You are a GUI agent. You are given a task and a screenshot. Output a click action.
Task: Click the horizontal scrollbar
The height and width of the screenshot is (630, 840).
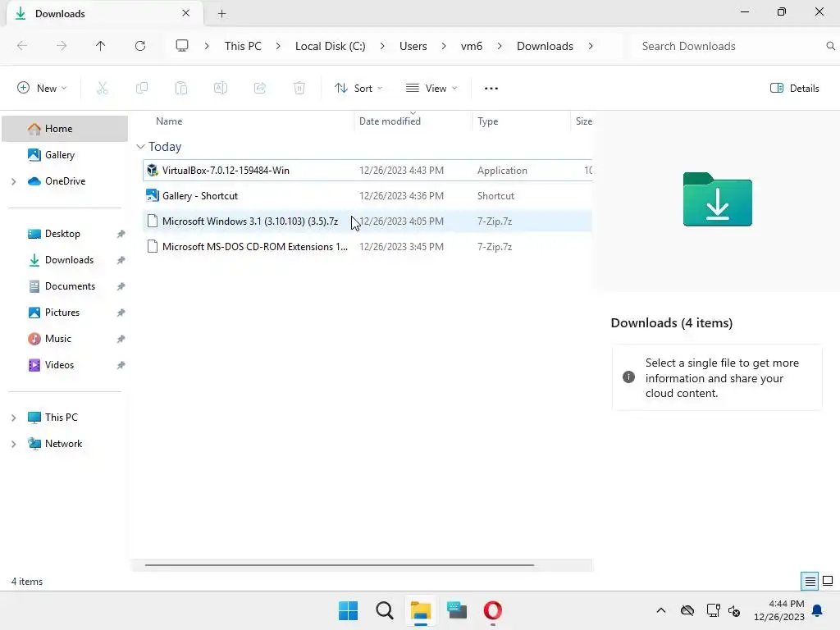pyautogui.click(x=339, y=564)
